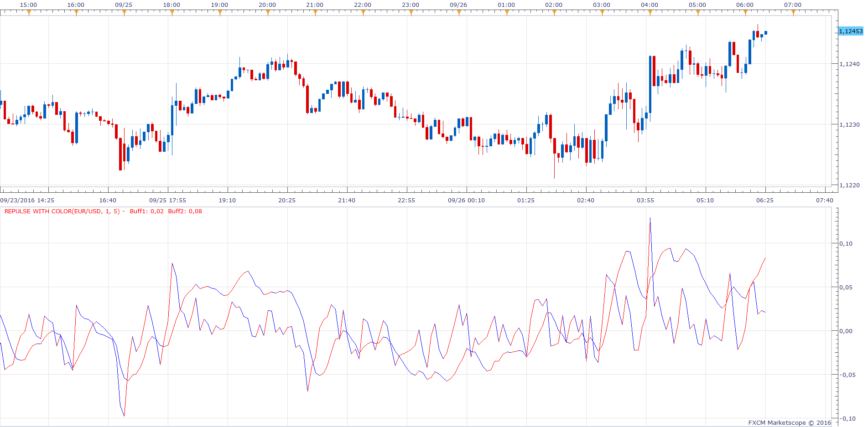The image size is (868, 427).
Task: Click the -0,05 indicator scale label
Action: 847,375
